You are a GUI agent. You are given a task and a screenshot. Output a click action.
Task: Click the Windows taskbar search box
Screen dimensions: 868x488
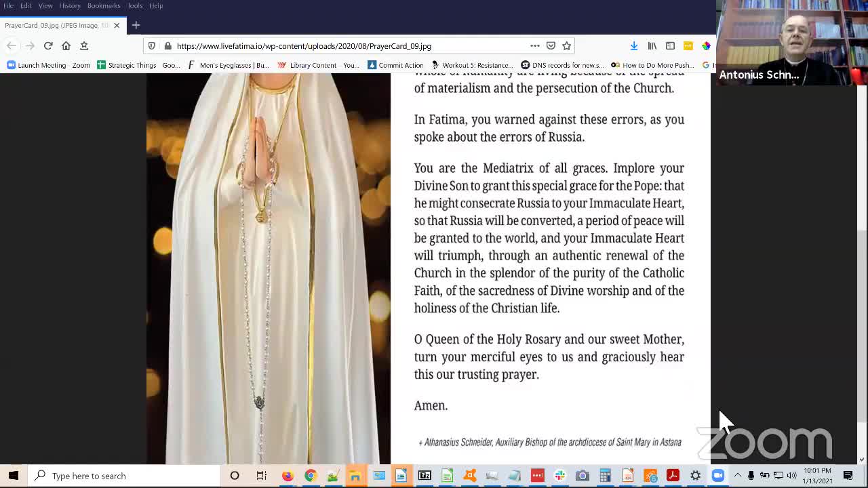pyautogui.click(x=126, y=476)
